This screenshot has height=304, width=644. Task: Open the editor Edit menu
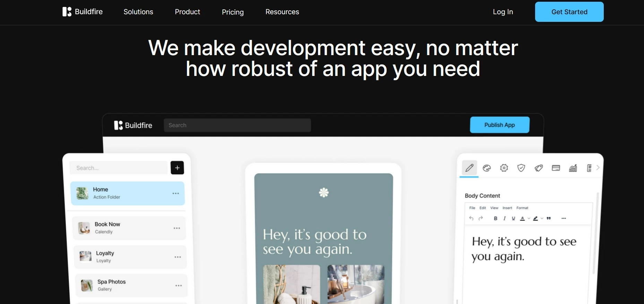tap(483, 208)
